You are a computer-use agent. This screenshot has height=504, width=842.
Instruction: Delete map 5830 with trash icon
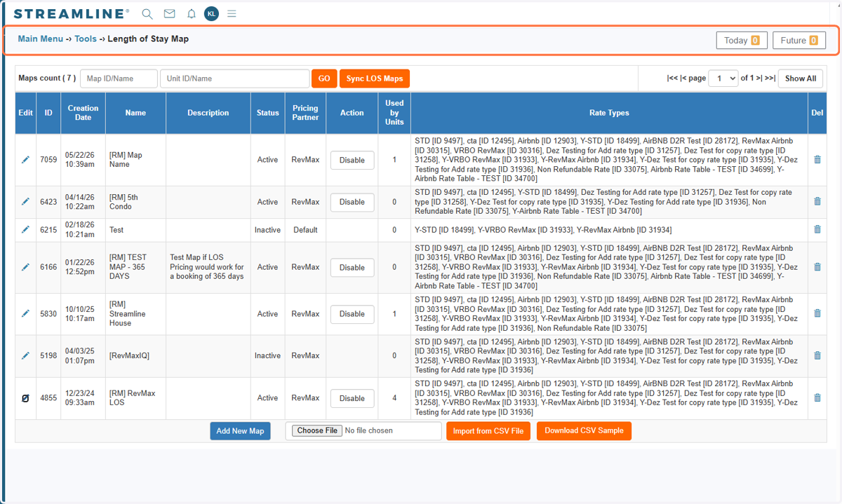coord(817,314)
